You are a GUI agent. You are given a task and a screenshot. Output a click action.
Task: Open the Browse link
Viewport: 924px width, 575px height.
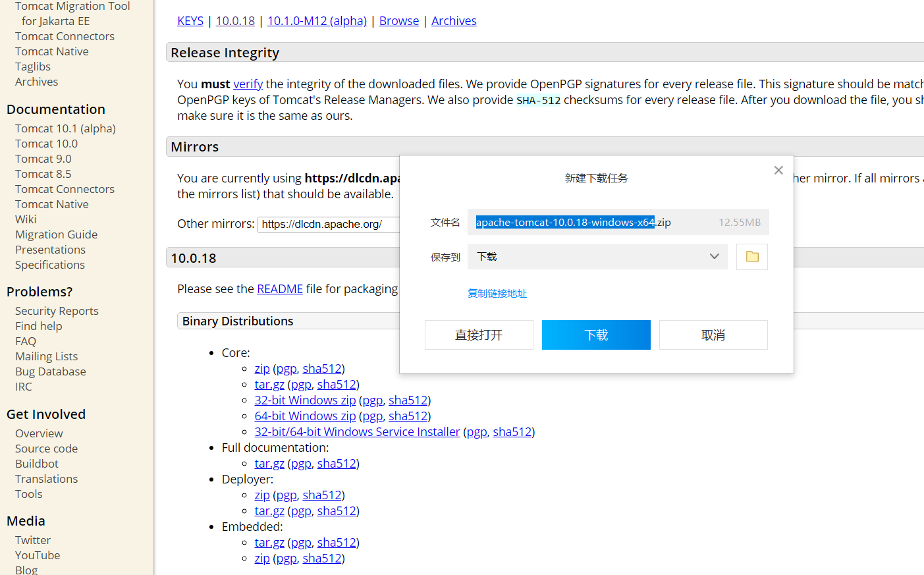pos(399,20)
